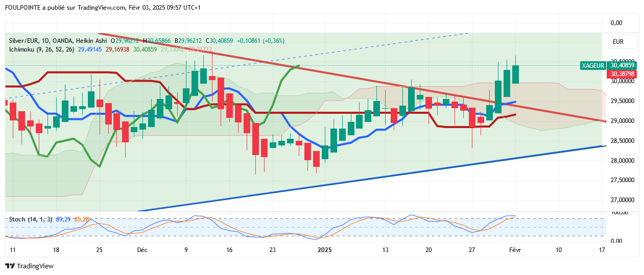Click the XAGEUR symbol price tag
Viewport: 644px width, 275px height.
click(x=593, y=65)
